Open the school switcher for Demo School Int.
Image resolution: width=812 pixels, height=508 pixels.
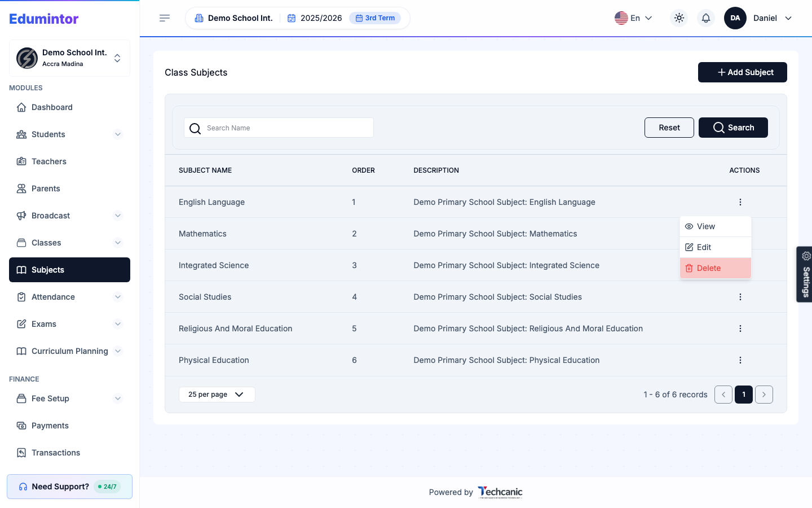coord(69,58)
